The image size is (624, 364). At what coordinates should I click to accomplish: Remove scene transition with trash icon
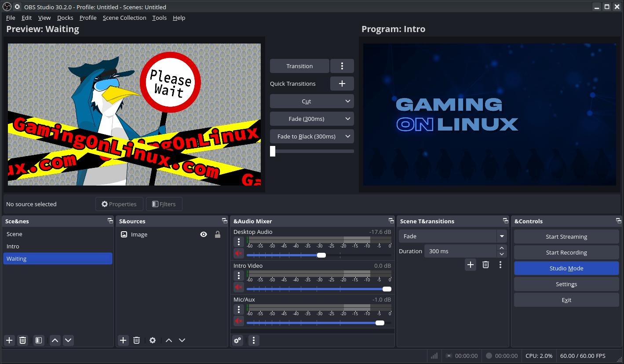point(485,265)
